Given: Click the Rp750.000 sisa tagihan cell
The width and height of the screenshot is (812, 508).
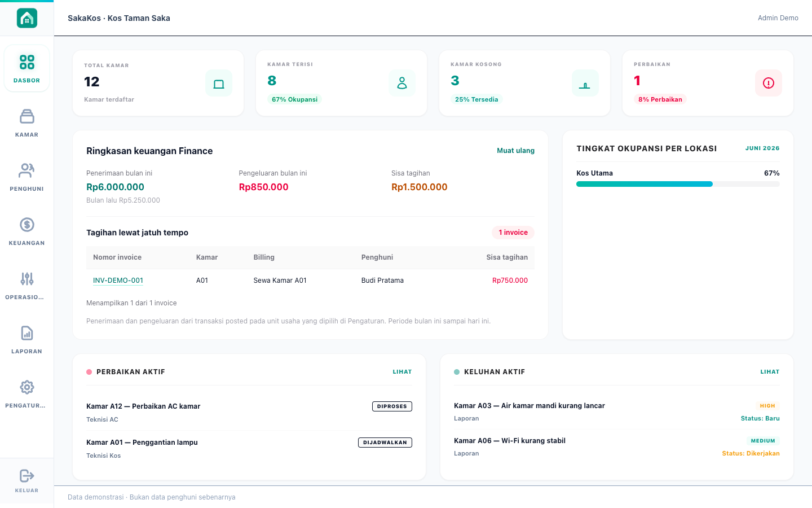Looking at the screenshot, I should [x=510, y=281].
